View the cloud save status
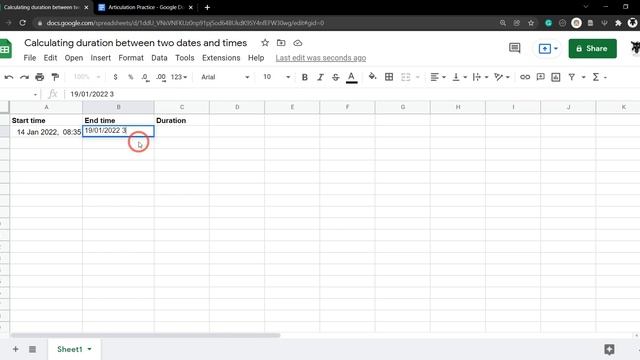Image resolution: width=640 pixels, height=360 pixels. point(298,43)
